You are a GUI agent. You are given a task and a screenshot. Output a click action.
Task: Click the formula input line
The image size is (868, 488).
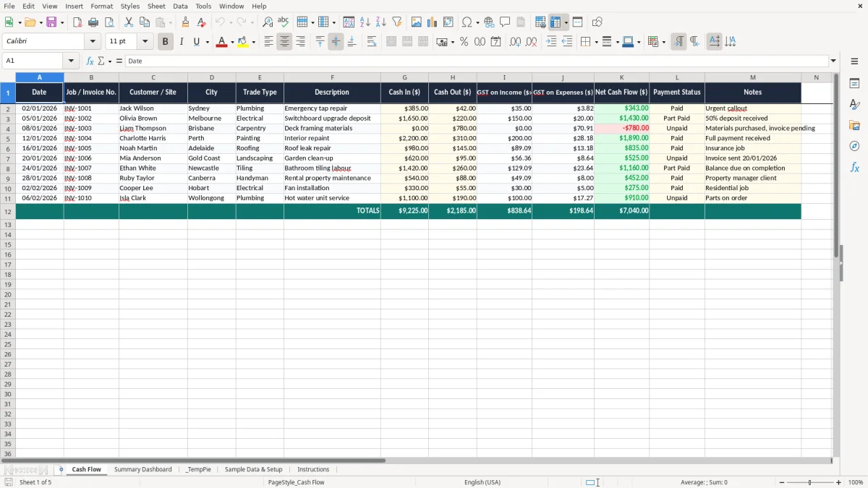(x=476, y=61)
